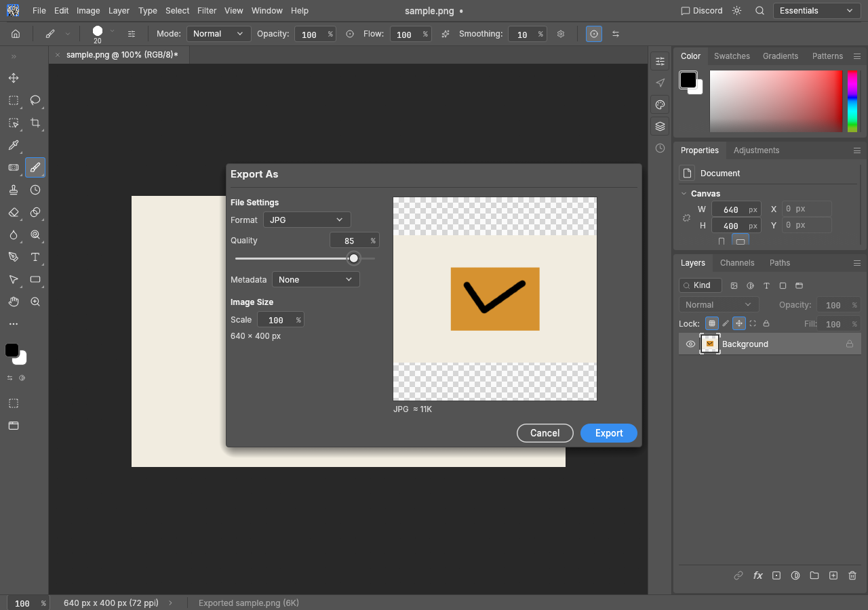
Task: Click the Export button
Action: click(x=609, y=433)
